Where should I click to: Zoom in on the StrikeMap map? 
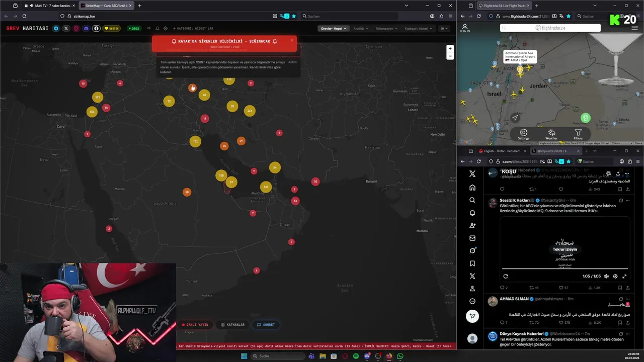tap(450, 49)
